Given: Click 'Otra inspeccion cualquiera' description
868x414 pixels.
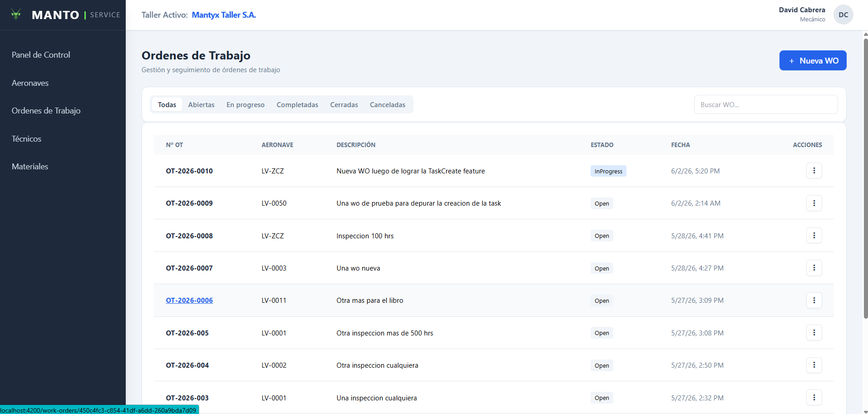Looking at the screenshot, I should point(377,365).
